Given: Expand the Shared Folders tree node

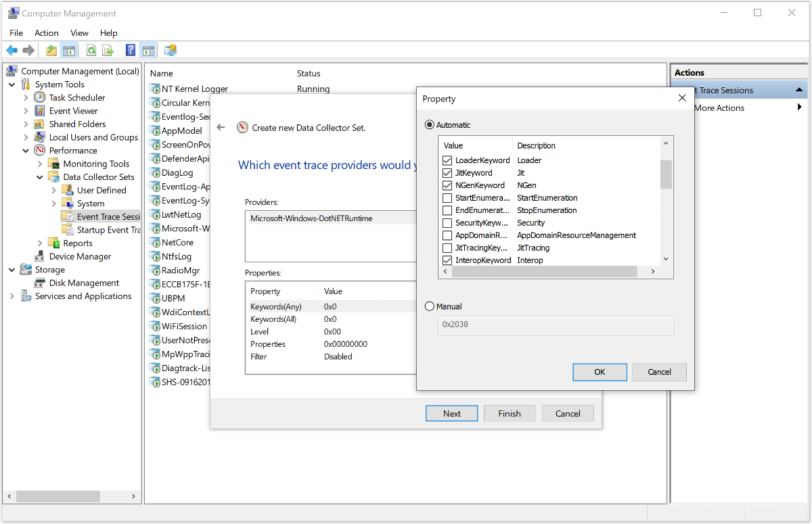Looking at the screenshot, I should pyautogui.click(x=26, y=124).
